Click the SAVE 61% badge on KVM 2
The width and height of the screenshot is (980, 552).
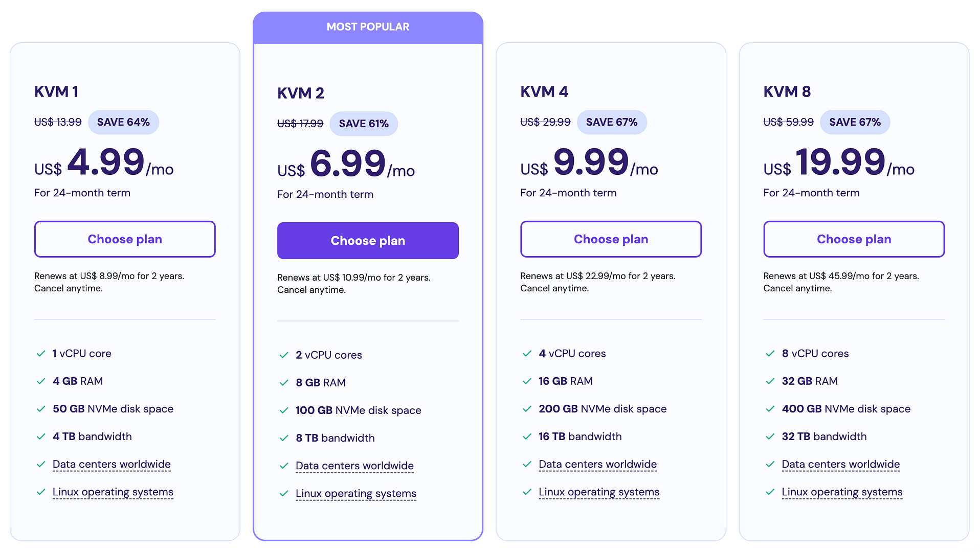pyautogui.click(x=364, y=124)
